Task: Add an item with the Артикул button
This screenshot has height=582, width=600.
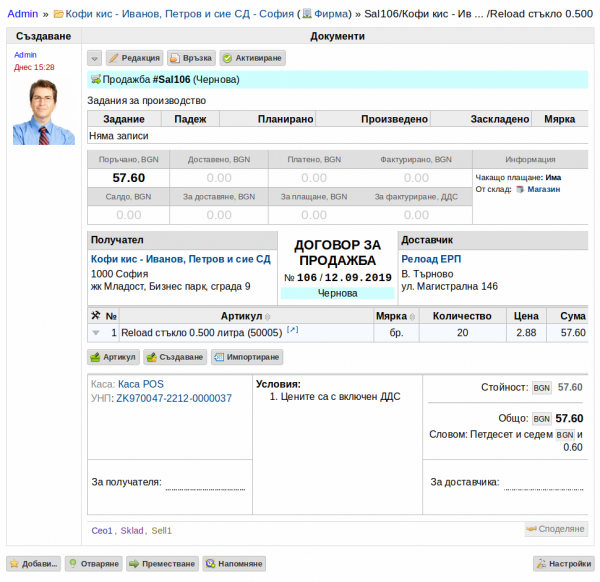Action: pos(113,357)
